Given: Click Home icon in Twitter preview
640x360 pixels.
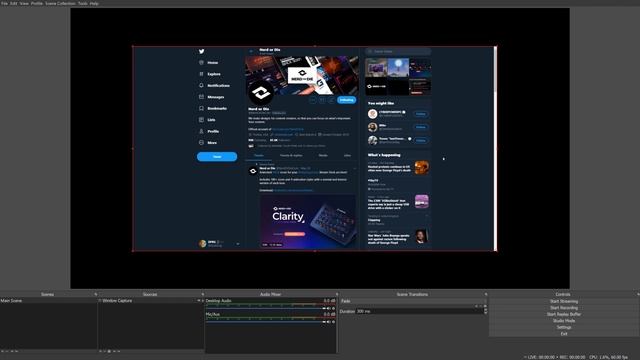Looking at the screenshot, I should pos(201,62).
